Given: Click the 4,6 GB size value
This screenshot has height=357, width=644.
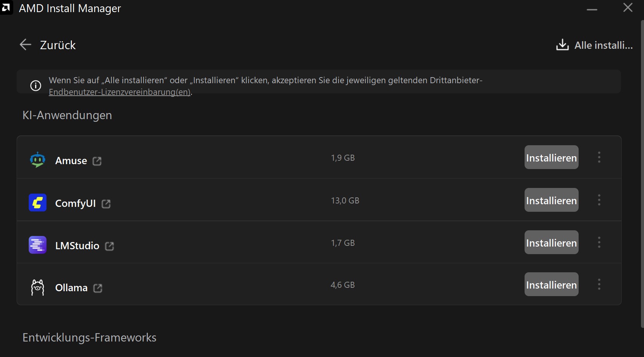Looking at the screenshot, I should click(343, 285).
